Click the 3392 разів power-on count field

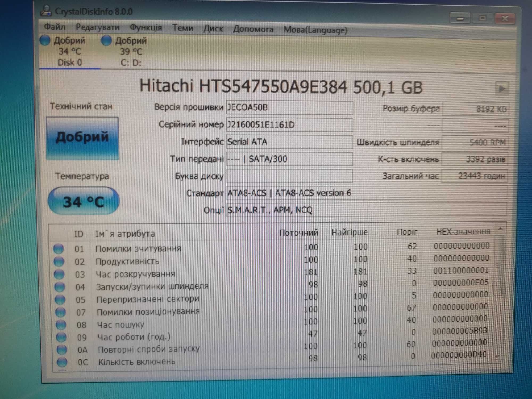pyautogui.click(x=475, y=159)
